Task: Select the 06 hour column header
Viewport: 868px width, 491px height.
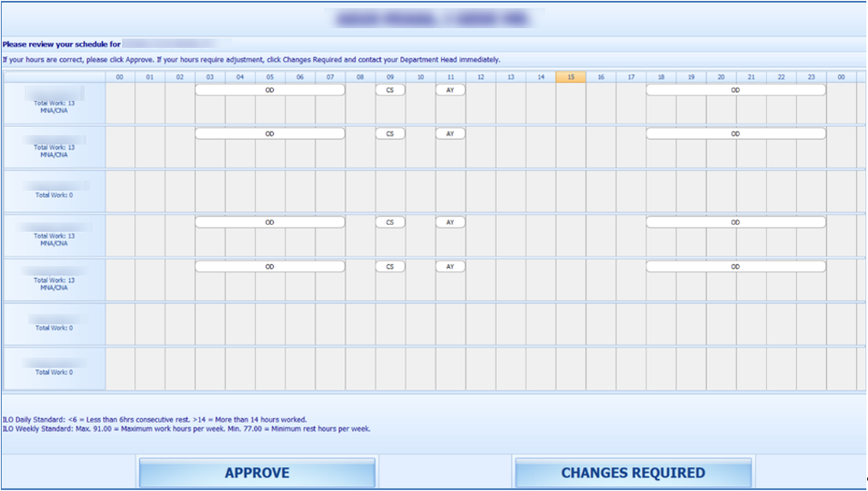Action: coord(300,77)
